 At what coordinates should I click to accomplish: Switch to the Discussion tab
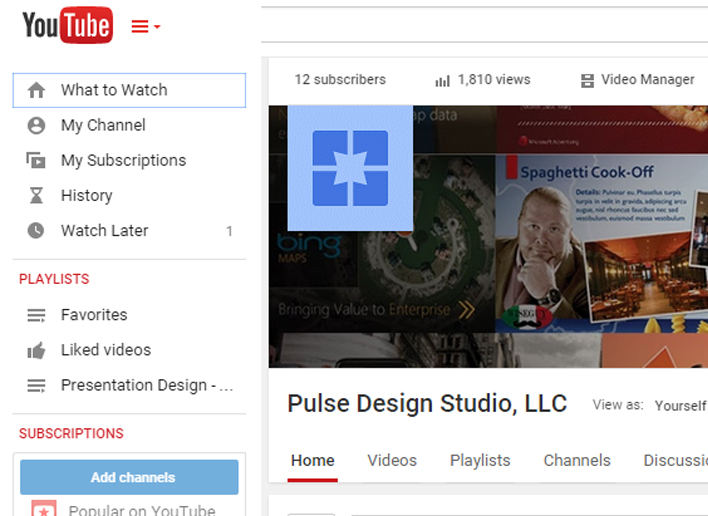coord(675,460)
